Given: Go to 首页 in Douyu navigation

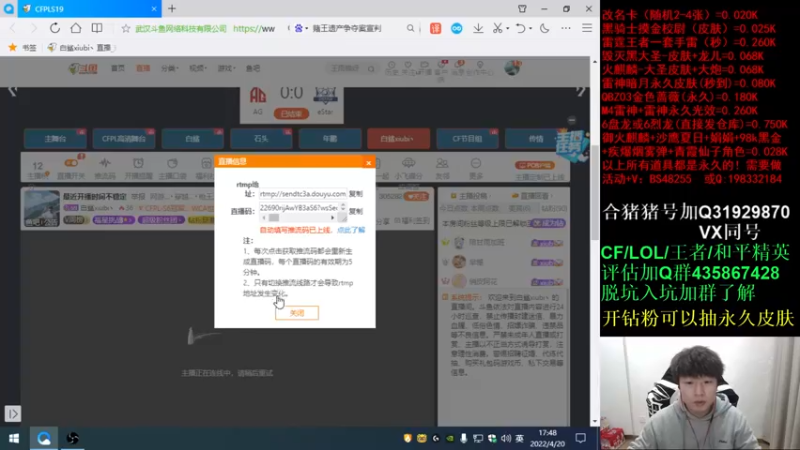Looking at the screenshot, I should tap(118, 68).
